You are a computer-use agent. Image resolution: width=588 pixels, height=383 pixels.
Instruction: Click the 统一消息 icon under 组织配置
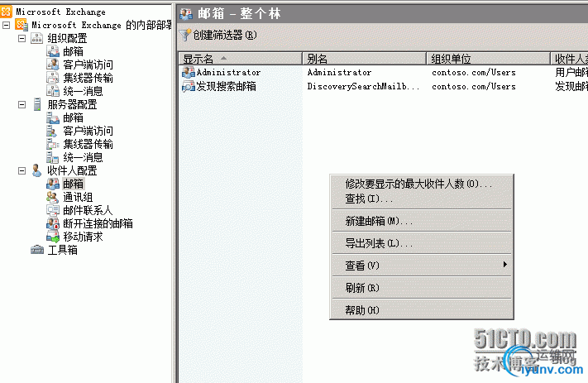point(53,91)
